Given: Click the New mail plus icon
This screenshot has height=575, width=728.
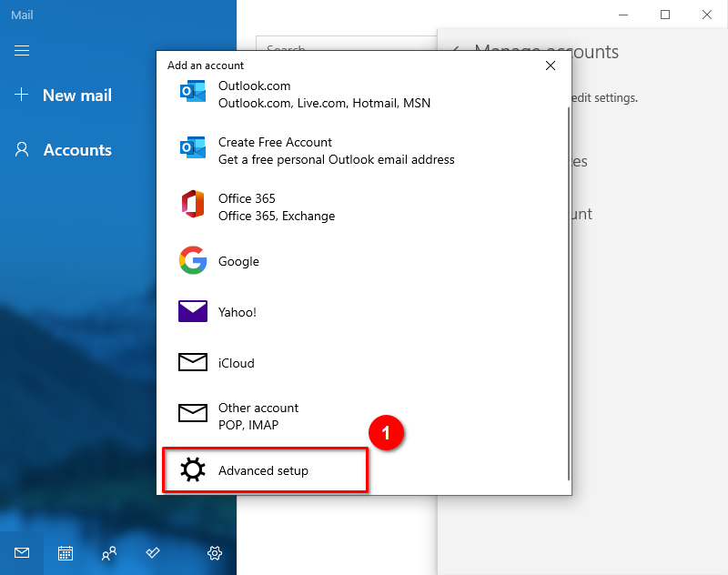Looking at the screenshot, I should 21,95.
